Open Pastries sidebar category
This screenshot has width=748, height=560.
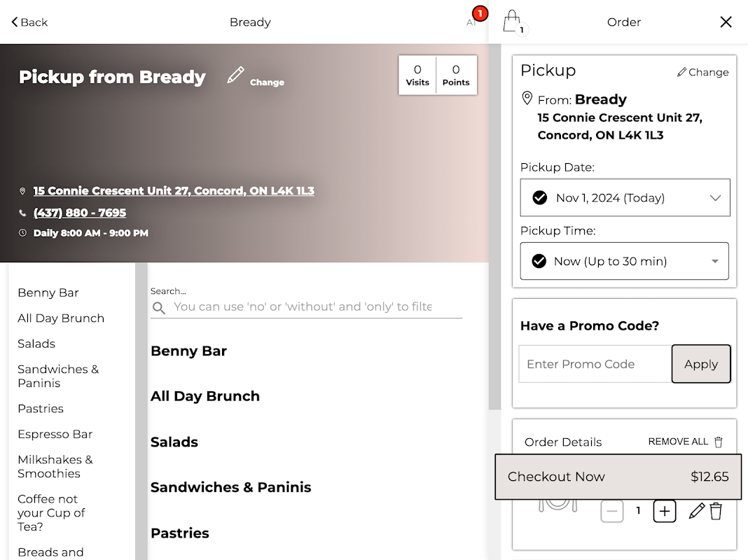(x=41, y=408)
